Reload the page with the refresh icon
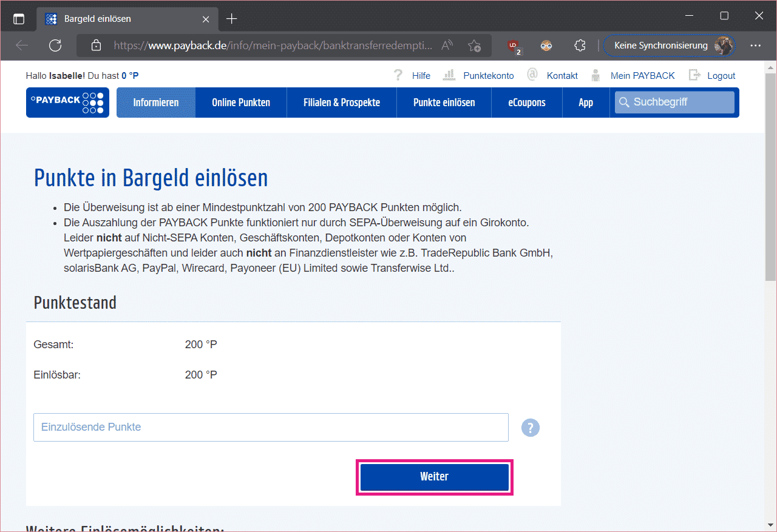Screen dimensions: 777x532 (x=55, y=45)
